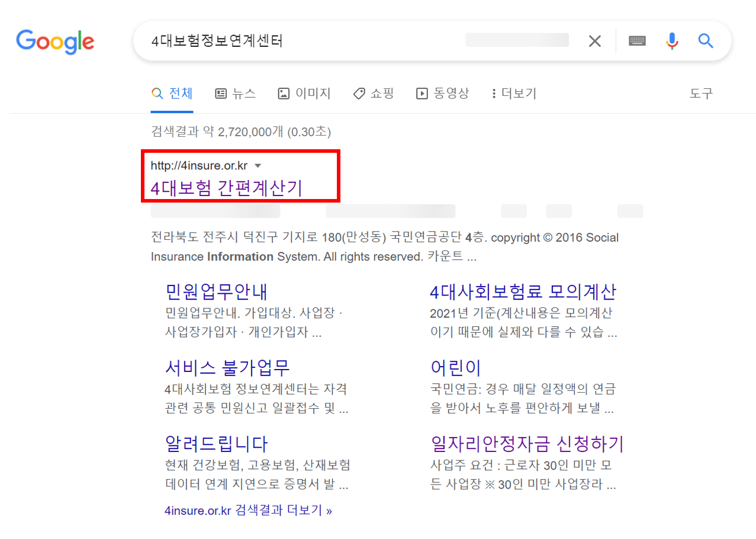Open the 도구 search tools
756x539 pixels.
[x=701, y=94]
